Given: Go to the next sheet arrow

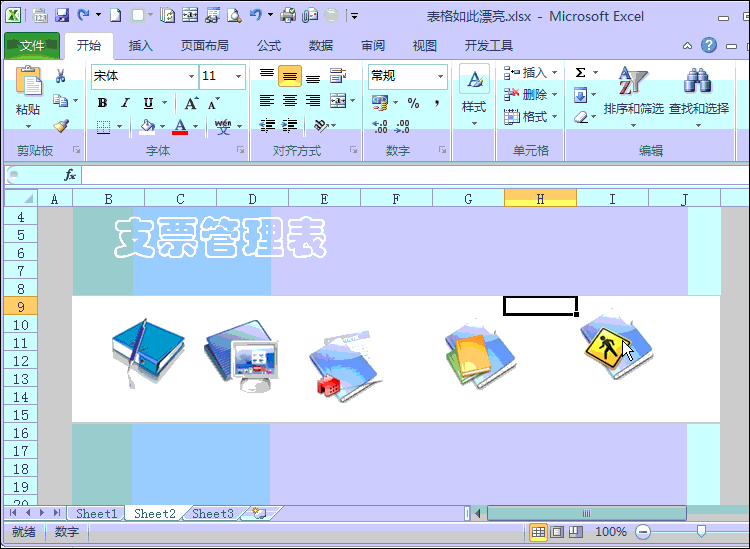Looking at the screenshot, I should pyautogui.click(x=42, y=513).
